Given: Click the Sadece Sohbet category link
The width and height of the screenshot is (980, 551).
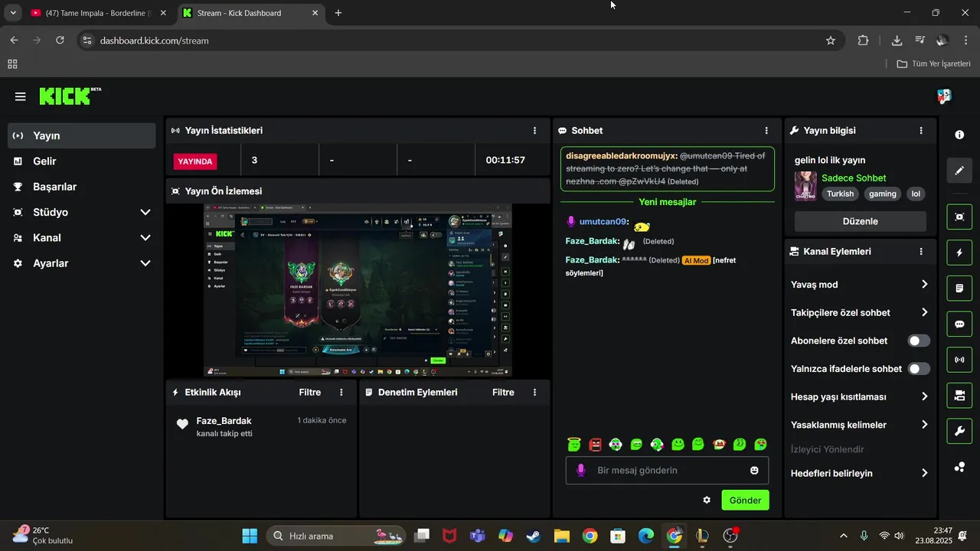Looking at the screenshot, I should coord(854,178).
